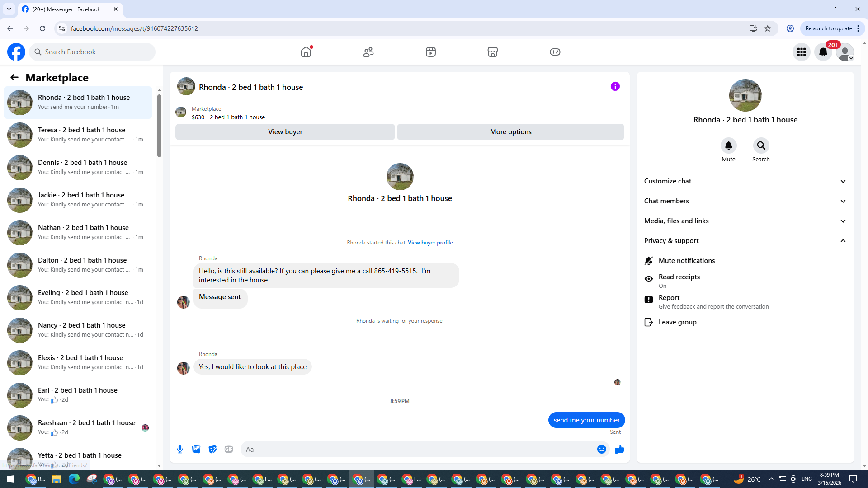Image resolution: width=868 pixels, height=488 pixels.
Task: Open Jackie conversation in list
Action: coord(78,200)
